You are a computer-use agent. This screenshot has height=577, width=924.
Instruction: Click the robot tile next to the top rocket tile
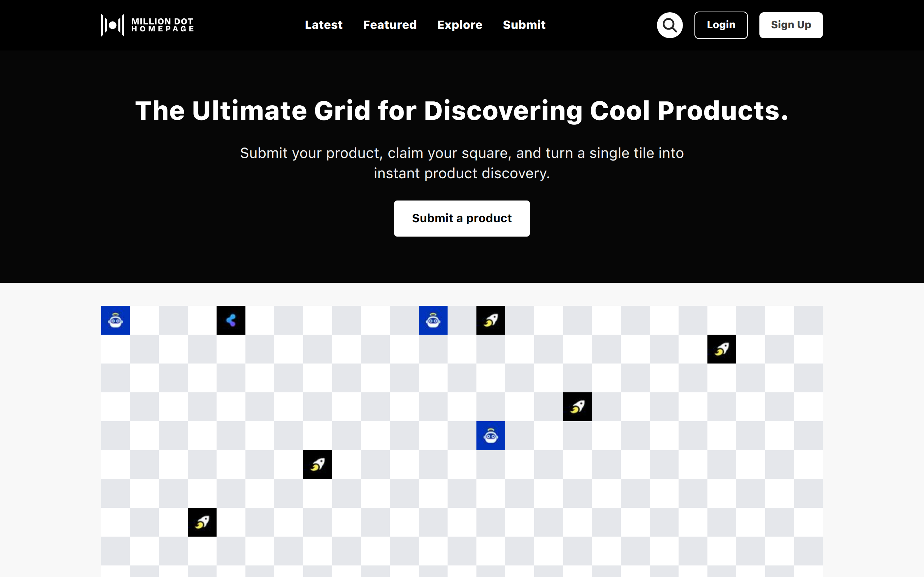tap(433, 321)
